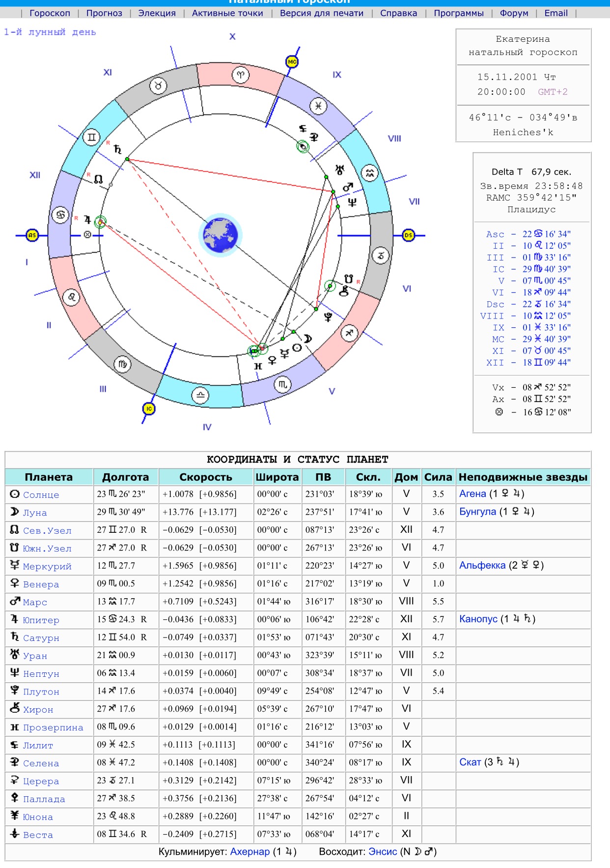Click the Aquarius sign icon on the wheel
The width and height of the screenshot is (610, 868).
(x=370, y=173)
